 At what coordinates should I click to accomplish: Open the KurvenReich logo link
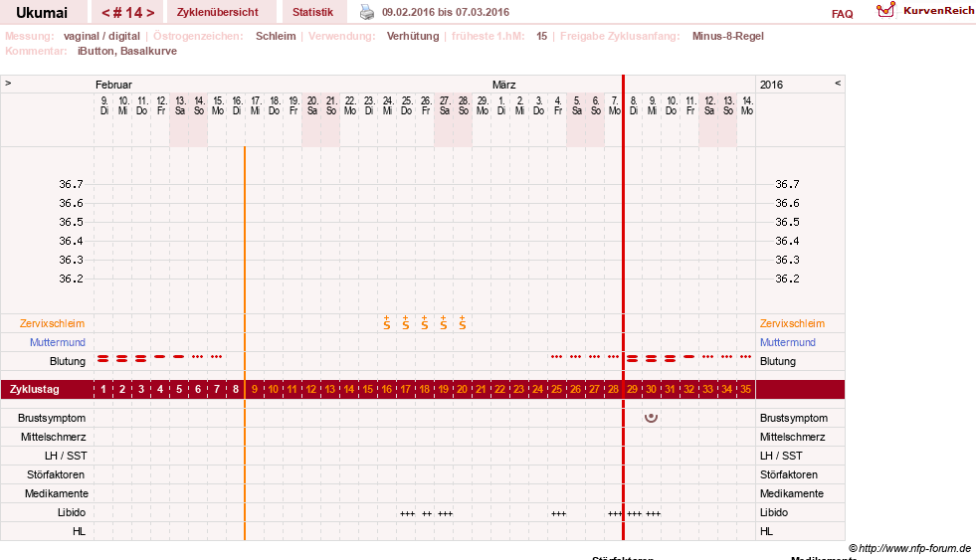tap(925, 11)
